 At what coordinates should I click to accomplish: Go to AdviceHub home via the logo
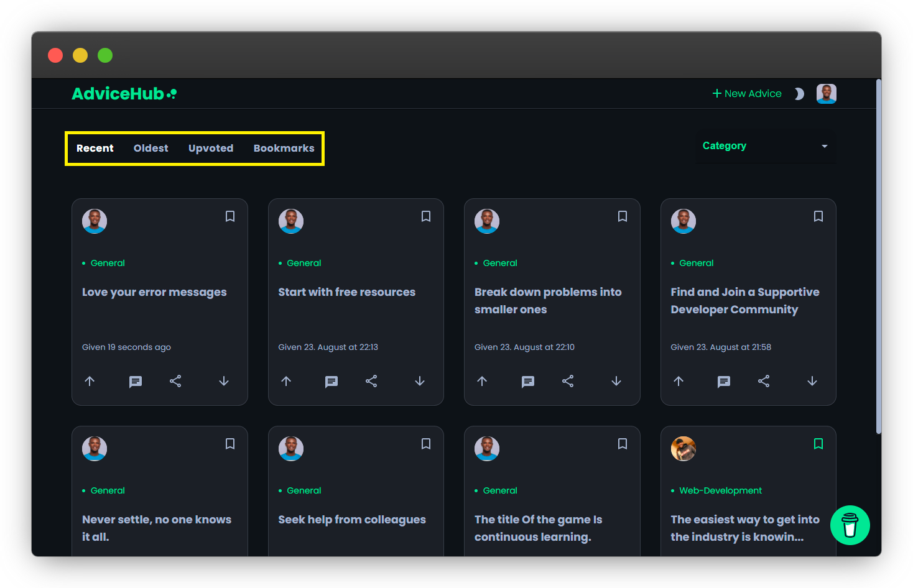[124, 94]
